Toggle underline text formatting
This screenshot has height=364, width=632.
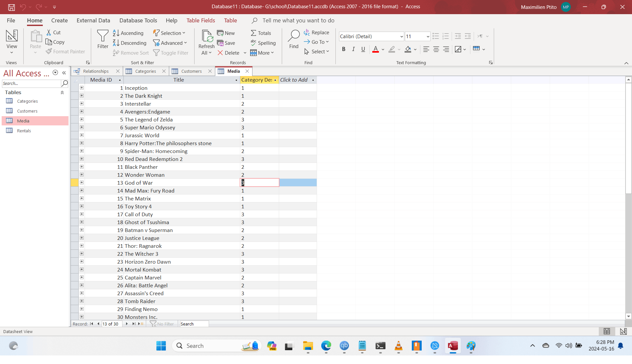click(363, 49)
